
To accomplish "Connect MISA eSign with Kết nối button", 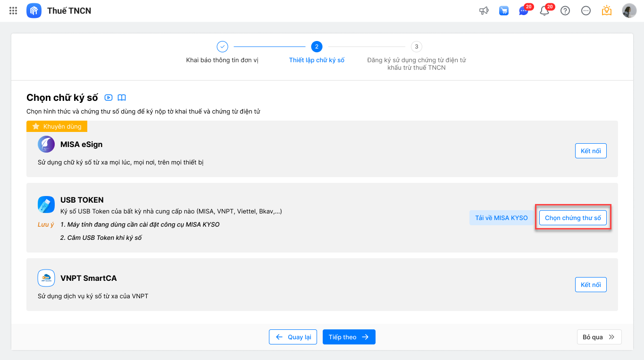I will pyautogui.click(x=591, y=151).
